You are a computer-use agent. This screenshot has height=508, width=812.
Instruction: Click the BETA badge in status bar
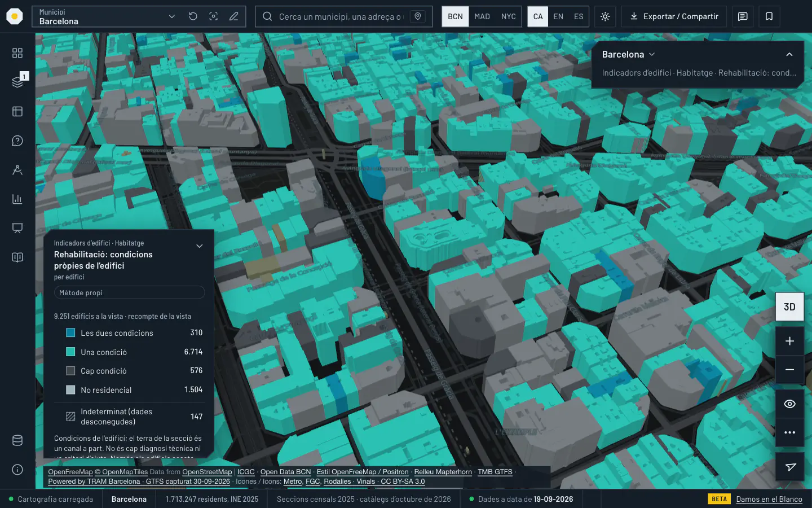point(719,499)
